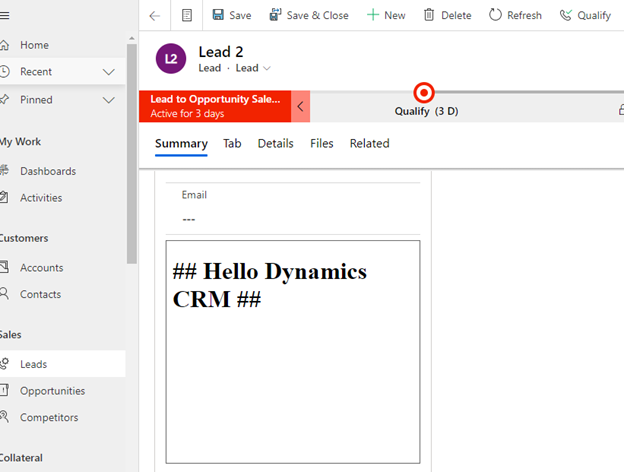Click the sidebar vertical scrollbar thumb
The height and width of the screenshot is (472, 624).
click(x=132, y=153)
